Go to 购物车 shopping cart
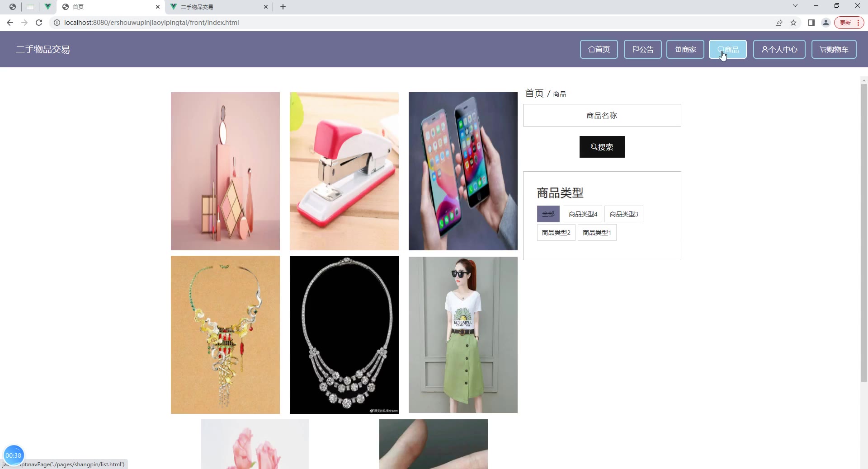The image size is (868, 469). 834,49
